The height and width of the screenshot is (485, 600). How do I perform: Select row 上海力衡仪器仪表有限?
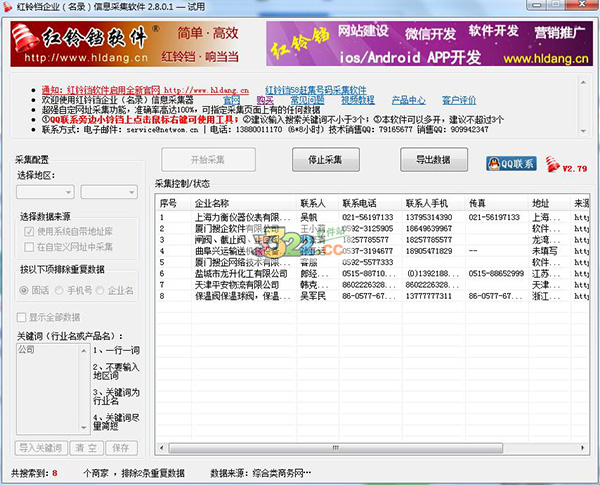[372, 217]
